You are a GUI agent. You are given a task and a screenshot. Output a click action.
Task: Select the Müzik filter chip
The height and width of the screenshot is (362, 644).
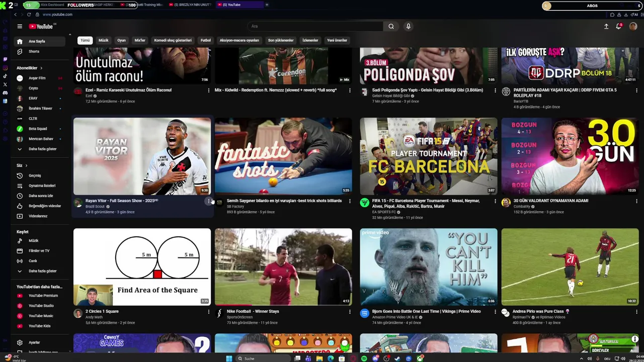104,40
